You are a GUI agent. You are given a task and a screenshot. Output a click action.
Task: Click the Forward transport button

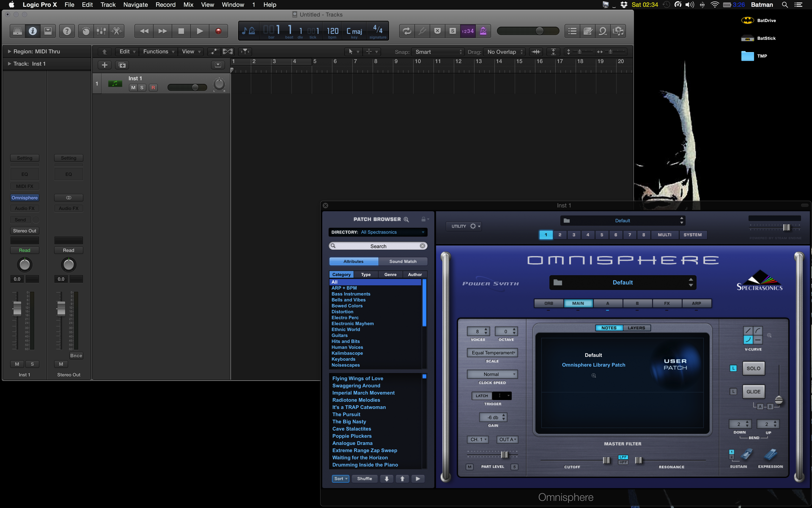tap(163, 31)
